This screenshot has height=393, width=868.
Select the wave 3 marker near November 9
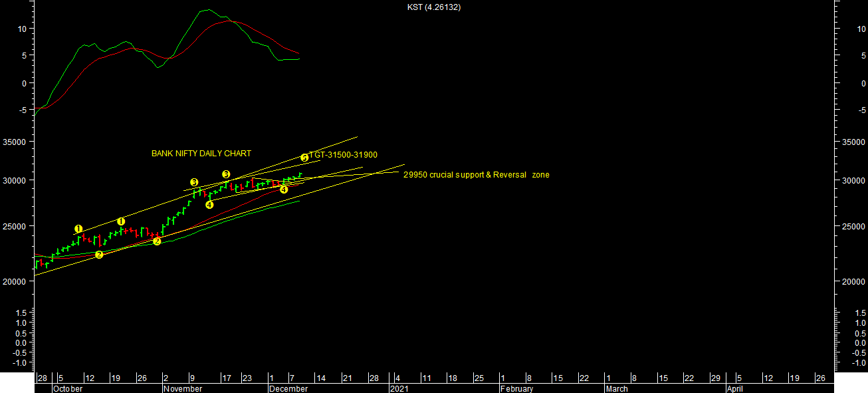(194, 182)
